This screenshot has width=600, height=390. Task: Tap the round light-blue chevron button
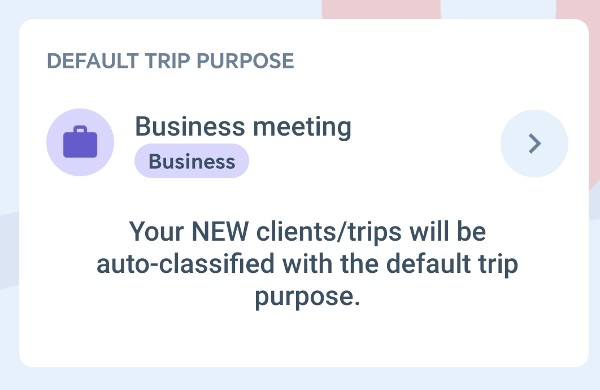534,144
